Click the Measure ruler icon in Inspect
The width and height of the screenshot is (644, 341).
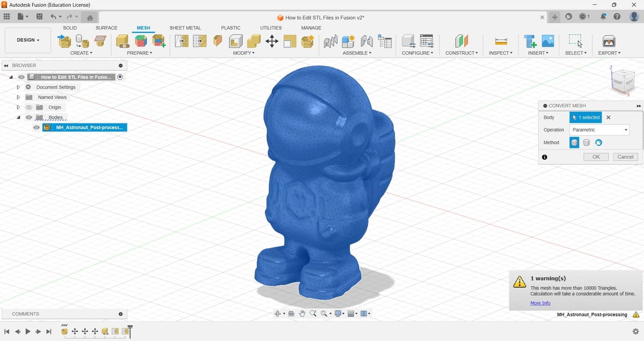point(501,41)
